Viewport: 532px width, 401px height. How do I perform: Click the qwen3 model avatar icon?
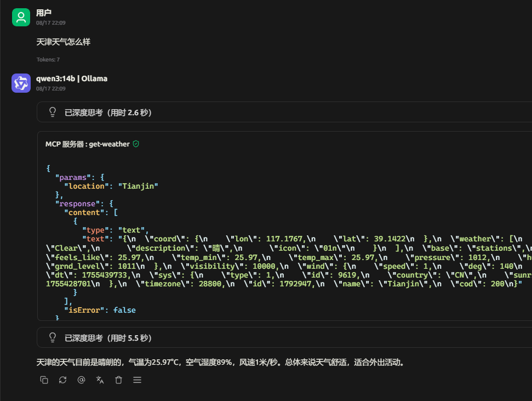21,83
